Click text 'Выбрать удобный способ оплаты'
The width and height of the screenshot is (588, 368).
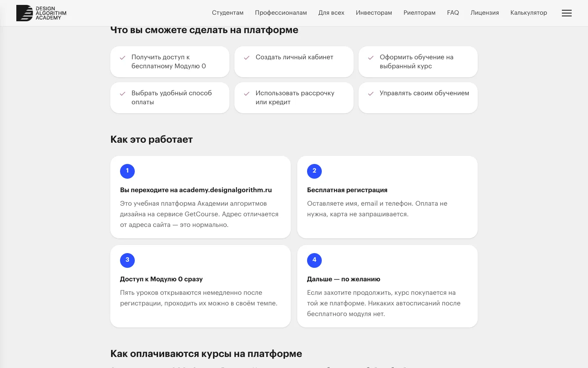(x=171, y=98)
